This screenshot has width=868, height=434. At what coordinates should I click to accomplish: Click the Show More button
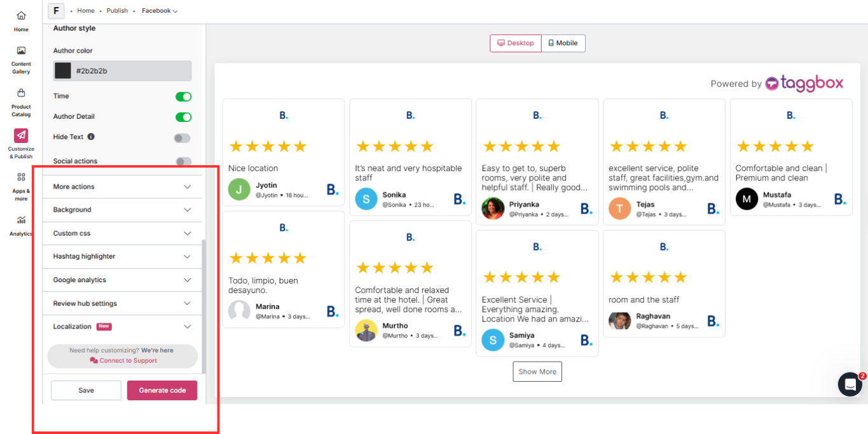[x=537, y=372]
